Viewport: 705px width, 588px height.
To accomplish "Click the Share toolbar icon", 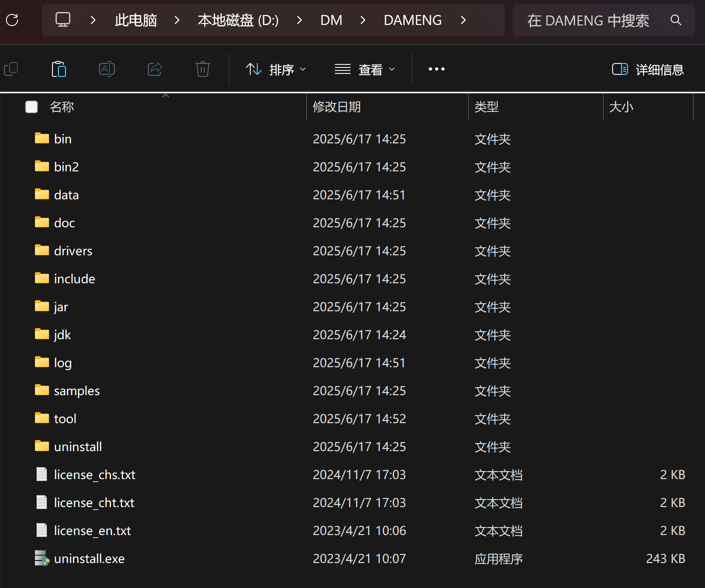I will tap(155, 69).
